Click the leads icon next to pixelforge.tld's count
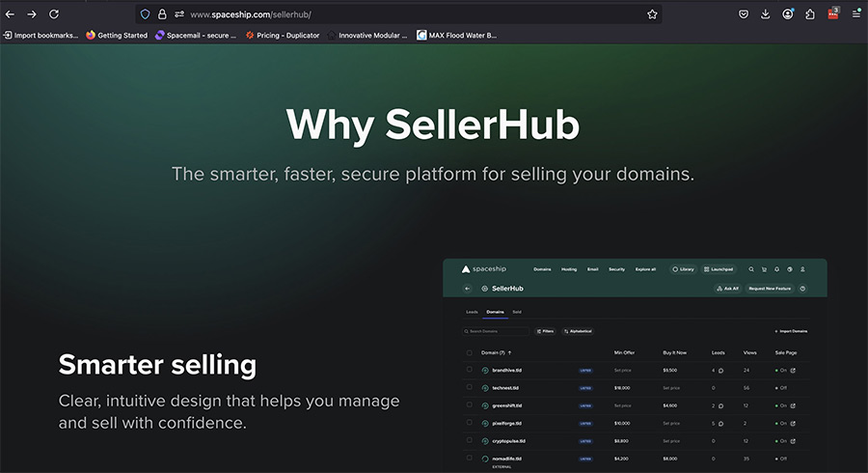868x473 pixels. click(x=720, y=424)
